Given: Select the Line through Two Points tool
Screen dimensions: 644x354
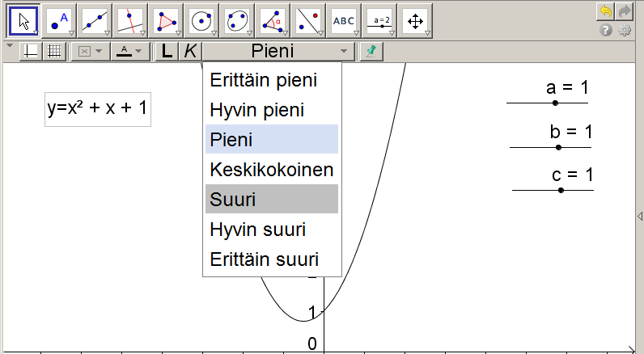Looking at the screenshot, I should 95,20.
